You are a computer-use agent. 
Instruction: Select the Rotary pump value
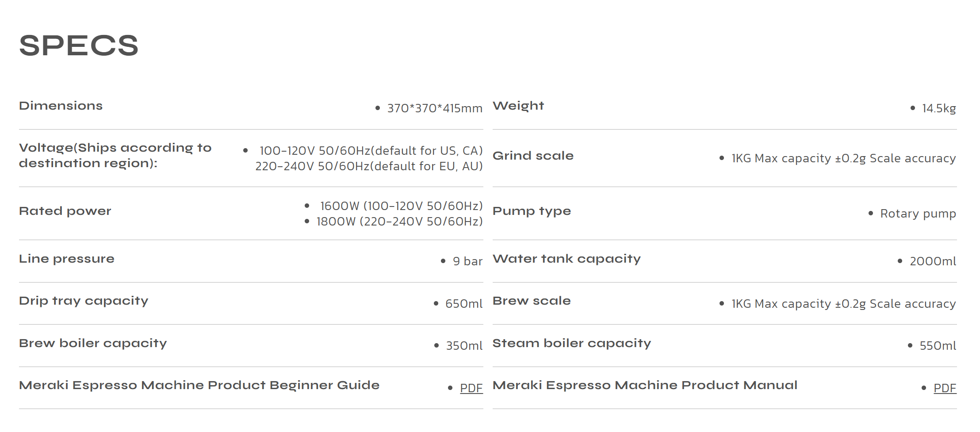918,214
